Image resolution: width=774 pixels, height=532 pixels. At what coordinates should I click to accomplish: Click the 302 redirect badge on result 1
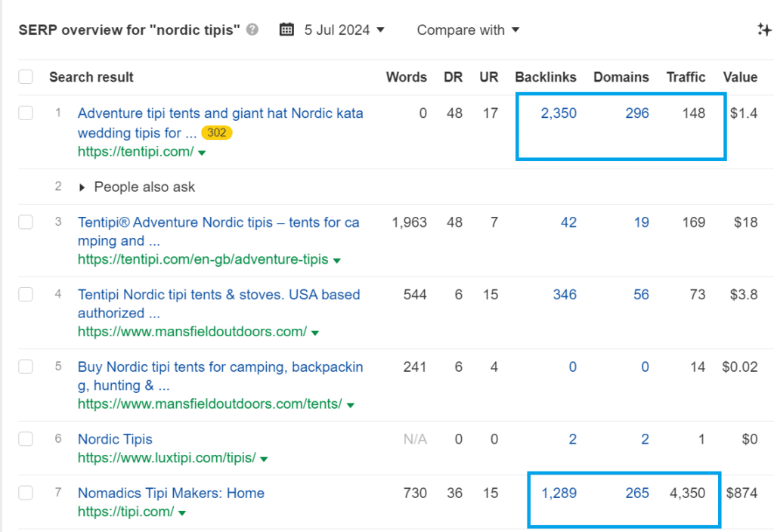pyautogui.click(x=216, y=133)
